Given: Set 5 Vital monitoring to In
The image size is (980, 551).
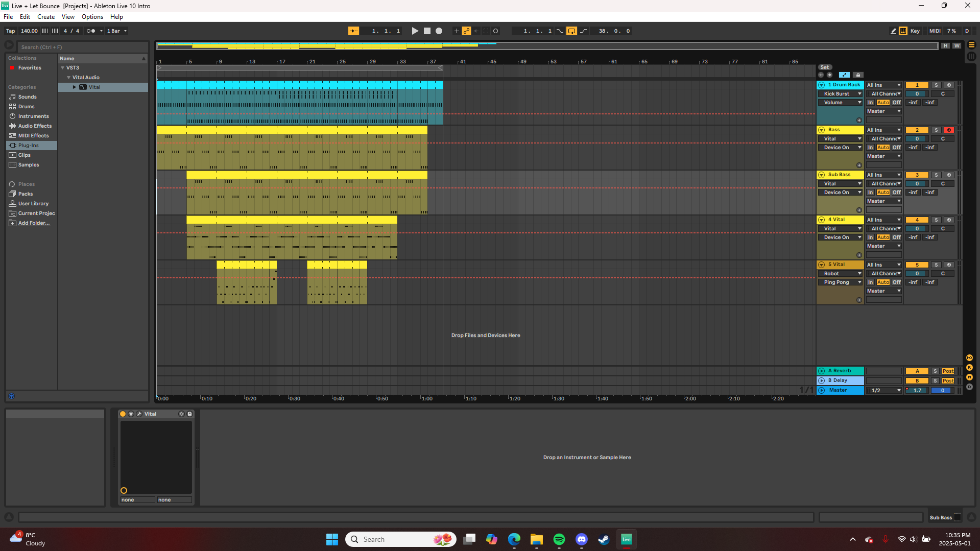Looking at the screenshot, I should click(870, 282).
